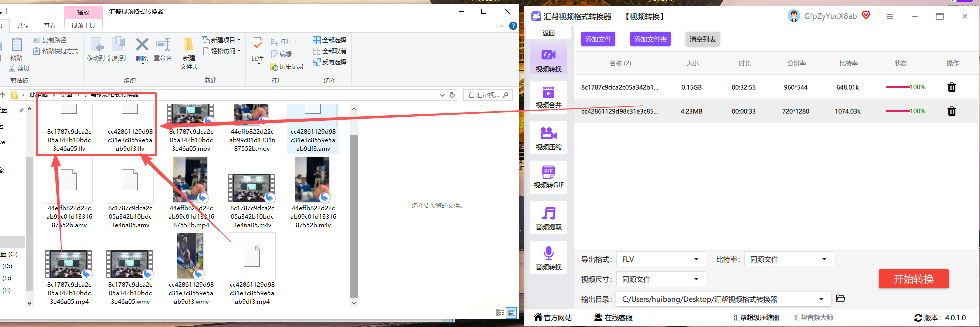Viewport: 980px width, 327px height.
Task: Click the second row 100% progress bar
Action: pos(905,111)
